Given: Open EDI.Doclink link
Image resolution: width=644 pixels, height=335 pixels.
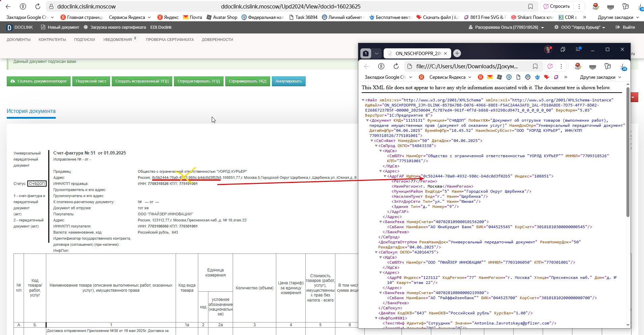Looking at the screenshot, I should coord(161,27).
